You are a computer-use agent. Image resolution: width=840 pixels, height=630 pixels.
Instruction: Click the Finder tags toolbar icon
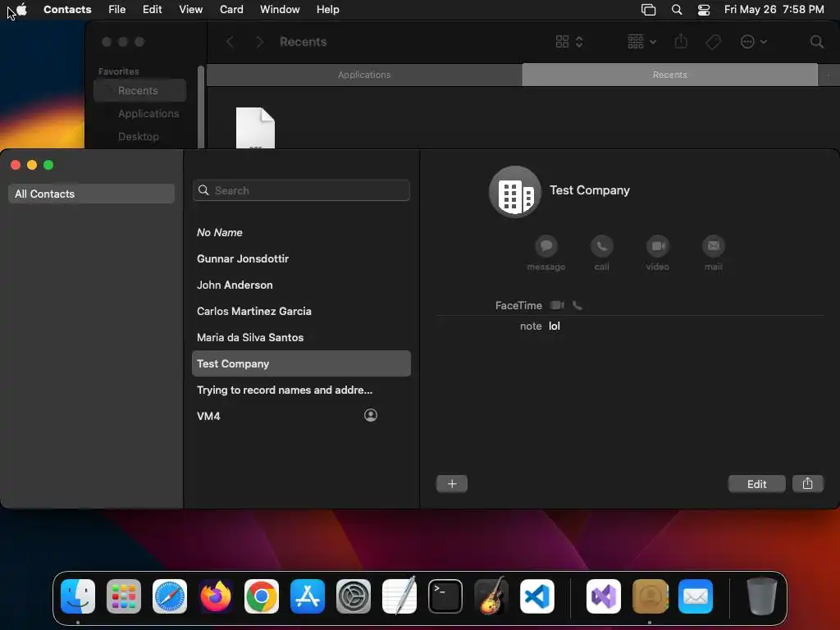pyautogui.click(x=713, y=42)
